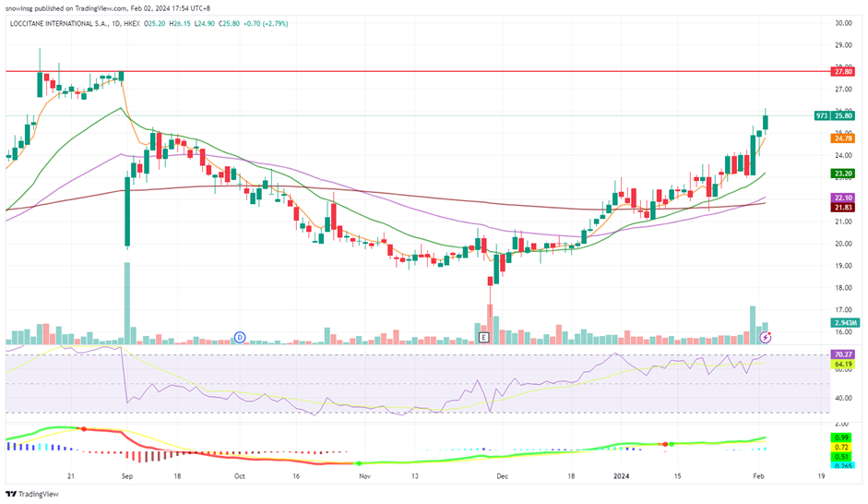Click the 'Sep' date on time axis
This screenshot has width=868, height=504.
(126, 476)
